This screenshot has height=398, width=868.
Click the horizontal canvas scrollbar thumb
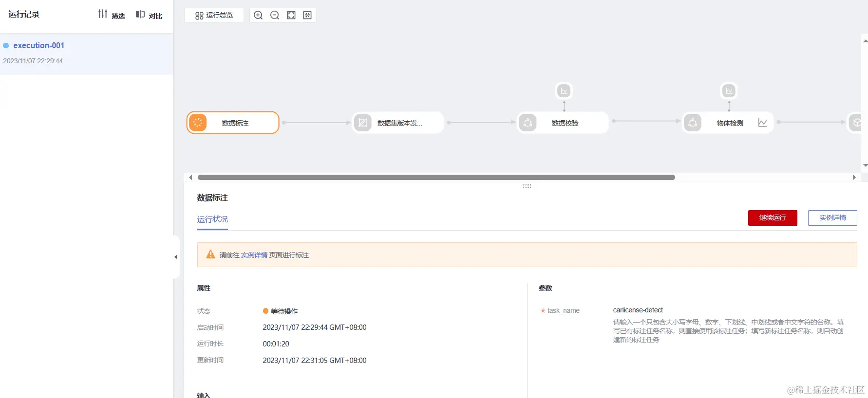[x=436, y=178]
